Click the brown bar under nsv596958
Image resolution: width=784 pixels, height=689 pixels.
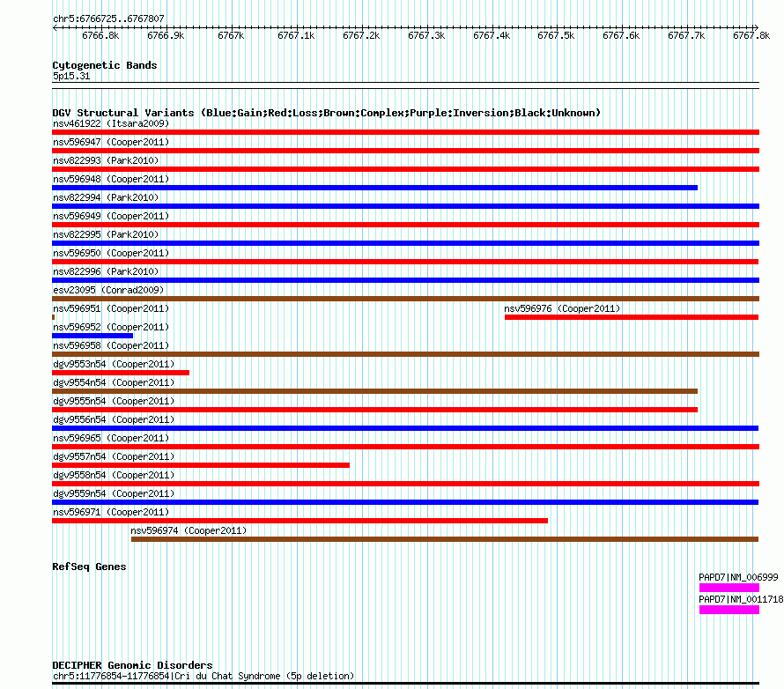(x=405, y=354)
